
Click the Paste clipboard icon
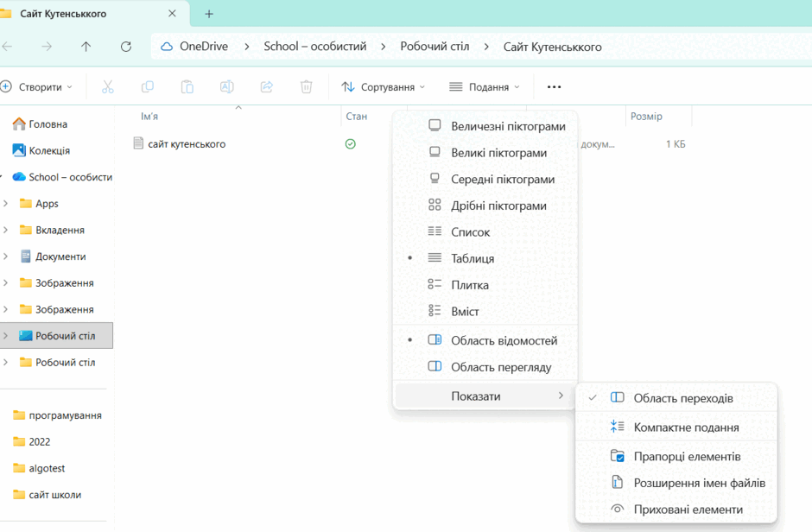(x=187, y=87)
